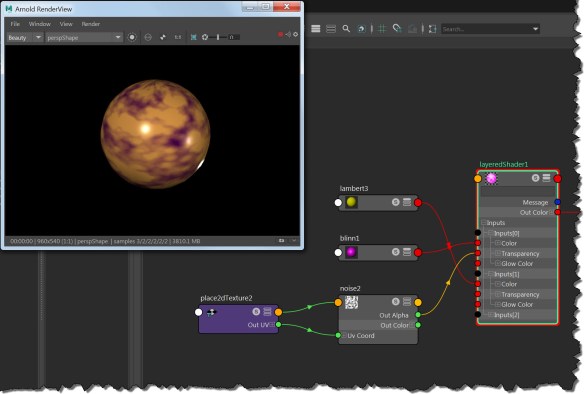Viewport: 584px width, 394px height.
Task: Click the exposure value field
Action: pos(234,37)
